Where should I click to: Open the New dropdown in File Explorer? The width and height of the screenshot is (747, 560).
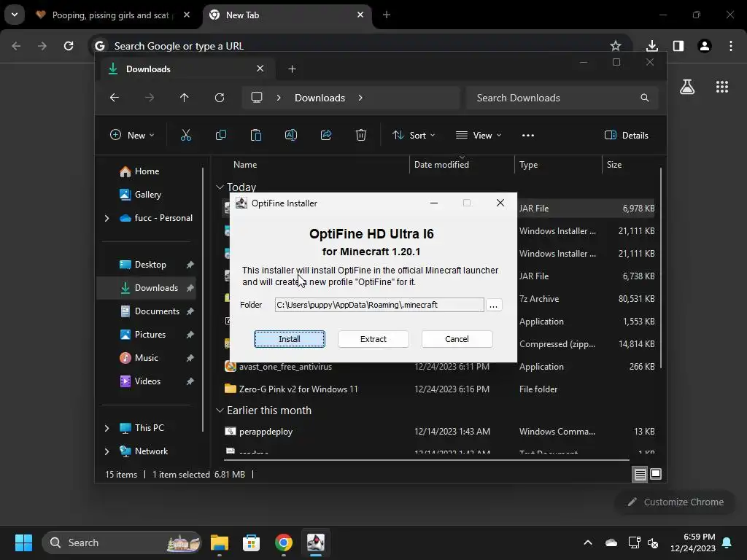coord(132,135)
